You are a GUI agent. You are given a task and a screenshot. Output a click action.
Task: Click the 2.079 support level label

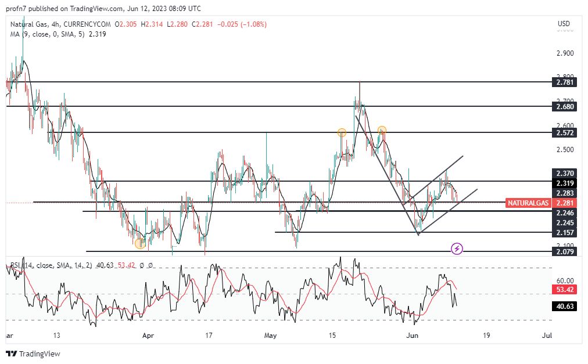[564, 251]
